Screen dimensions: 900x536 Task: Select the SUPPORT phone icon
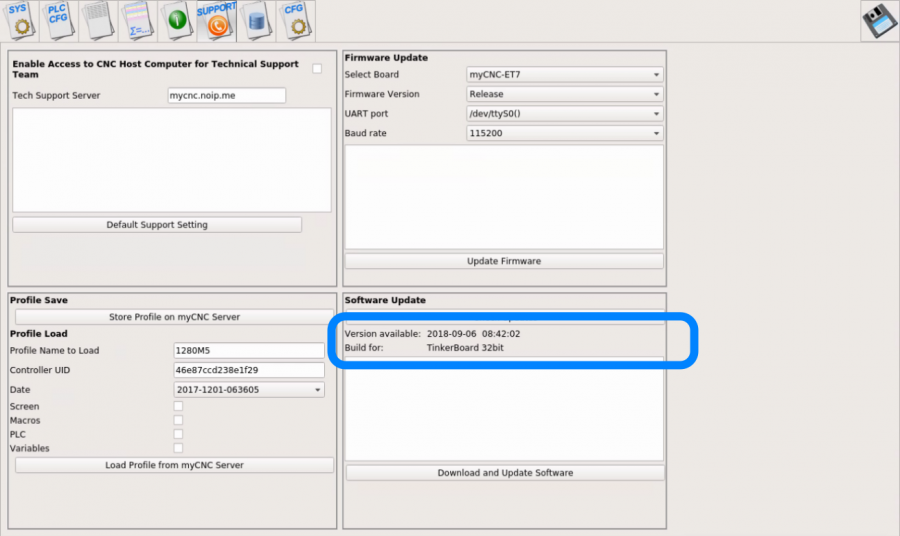[216, 20]
